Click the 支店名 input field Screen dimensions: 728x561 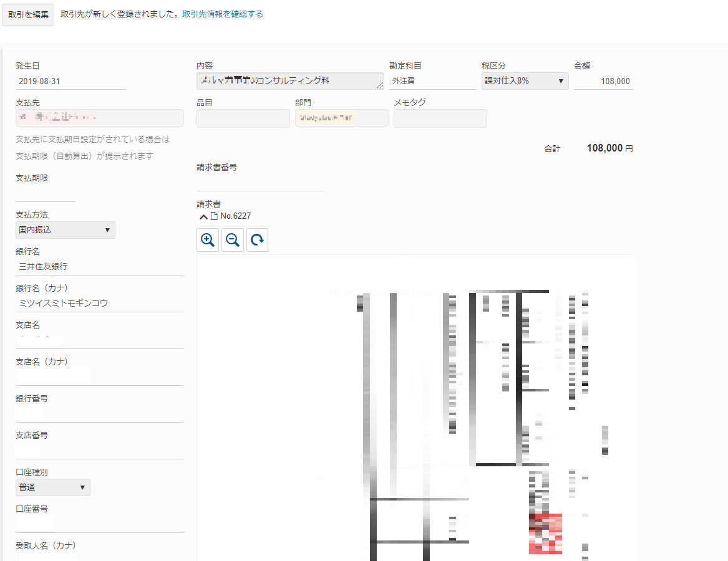[100, 340]
